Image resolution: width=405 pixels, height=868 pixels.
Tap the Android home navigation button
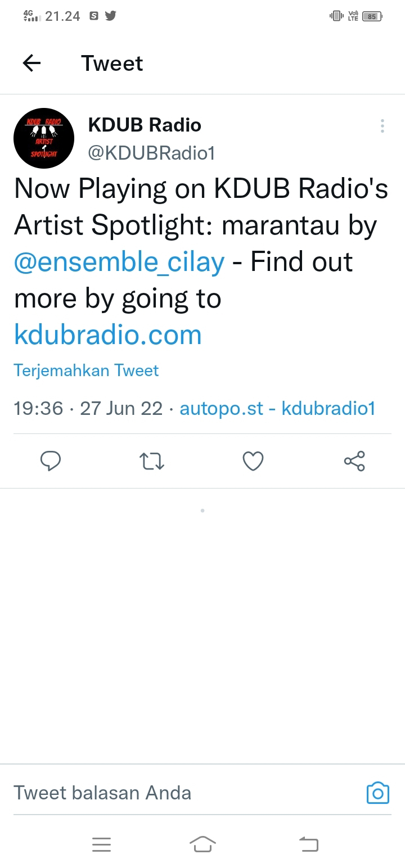point(202,844)
